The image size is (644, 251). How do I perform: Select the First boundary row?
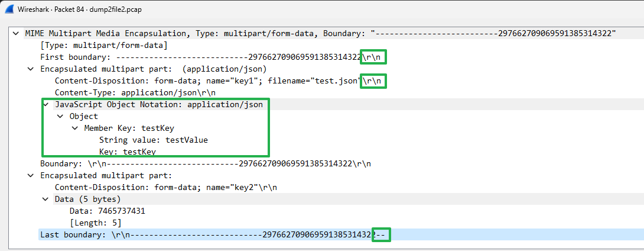[x=201, y=57]
